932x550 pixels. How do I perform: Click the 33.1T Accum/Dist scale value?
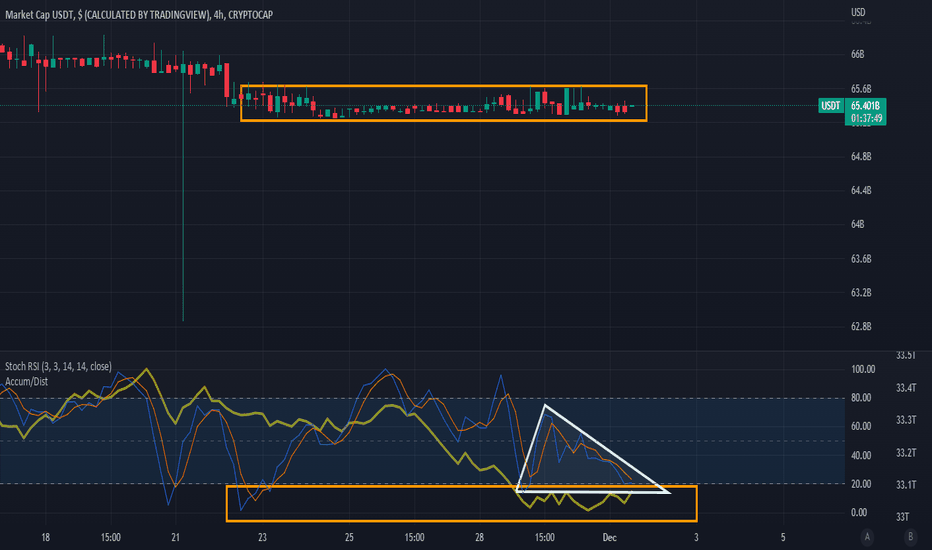pyautogui.click(x=906, y=485)
